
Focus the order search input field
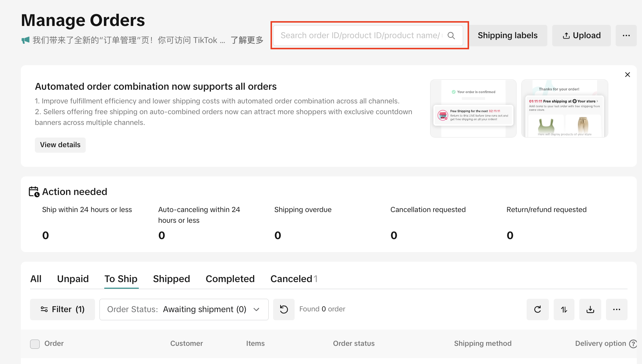[x=360, y=36]
